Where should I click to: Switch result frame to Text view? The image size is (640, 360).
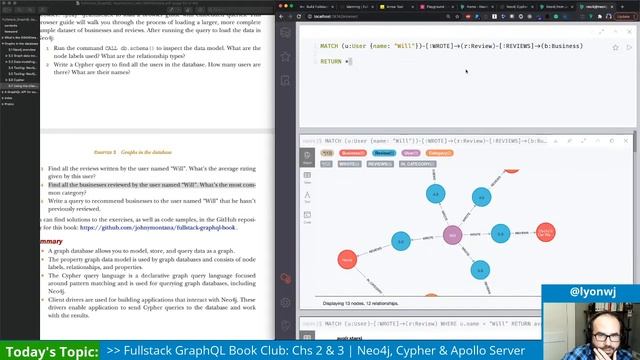(307, 197)
